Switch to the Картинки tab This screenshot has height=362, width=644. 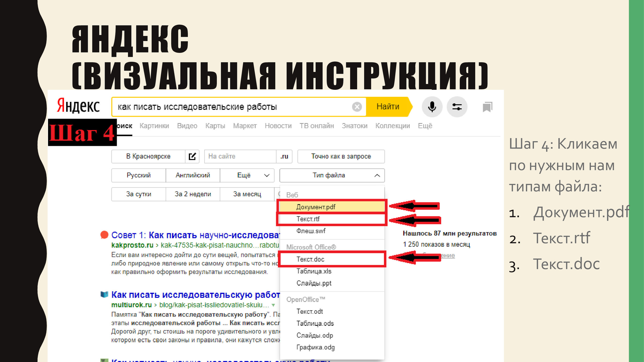coord(154,126)
